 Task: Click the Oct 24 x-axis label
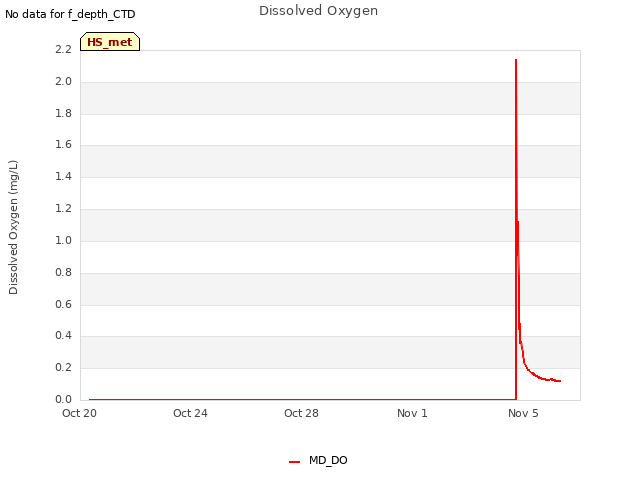point(190,413)
